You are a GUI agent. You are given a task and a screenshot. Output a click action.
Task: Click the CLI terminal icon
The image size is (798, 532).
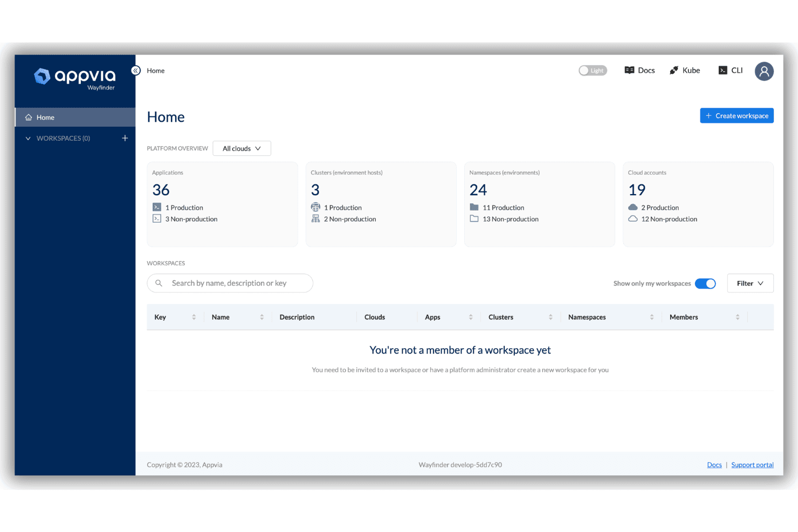click(x=723, y=71)
